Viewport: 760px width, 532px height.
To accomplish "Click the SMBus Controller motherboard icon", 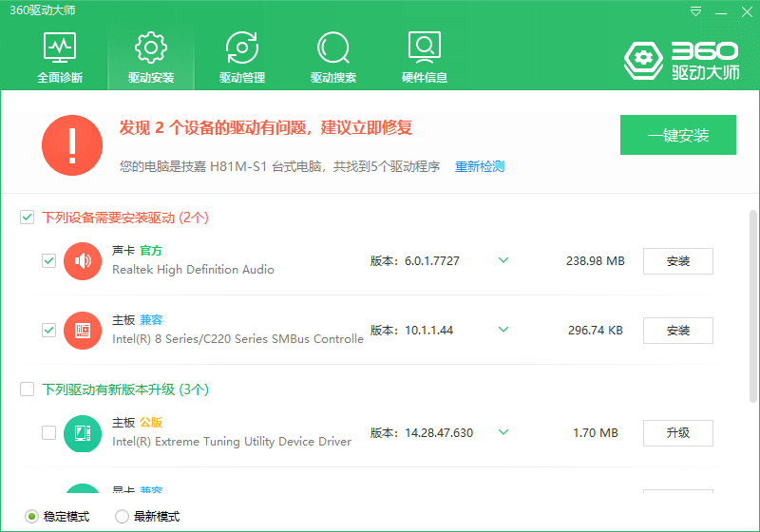I will [x=83, y=331].
